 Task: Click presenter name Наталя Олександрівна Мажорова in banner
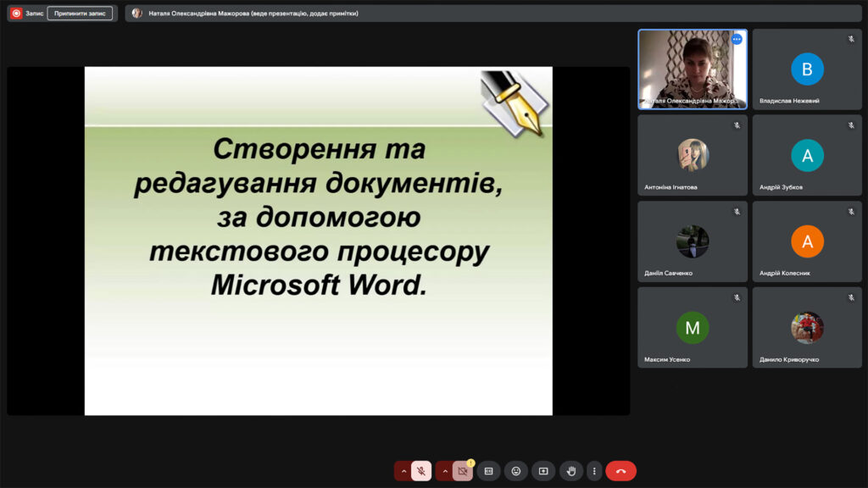[198, 14]
